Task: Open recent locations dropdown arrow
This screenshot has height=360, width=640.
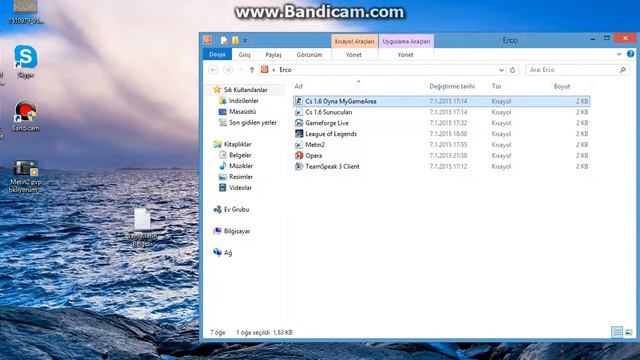Action: tap(240, 70)
